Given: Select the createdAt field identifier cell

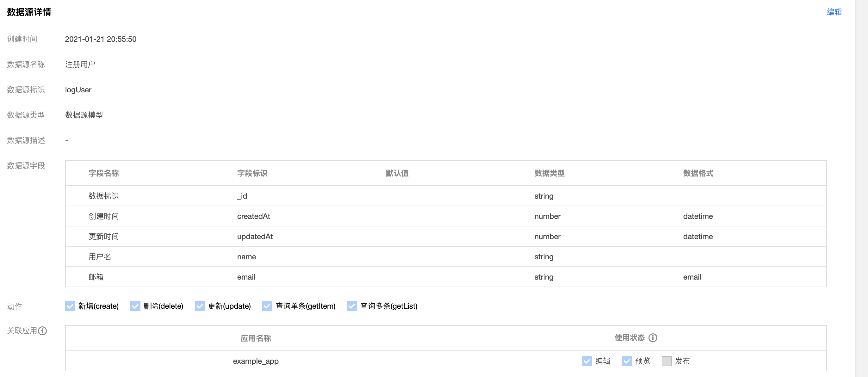Looking at the screenshot, I should [x=253, y=216].
